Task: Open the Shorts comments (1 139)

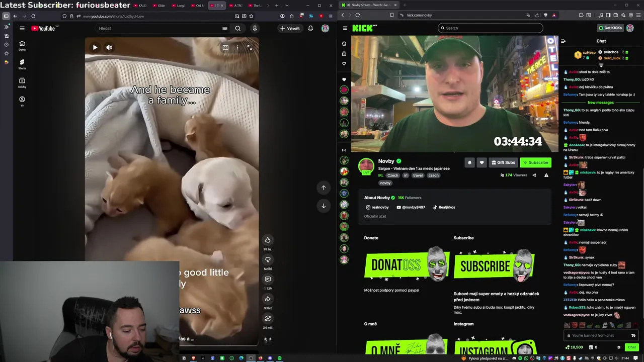Action: click(x=268, y=279)
